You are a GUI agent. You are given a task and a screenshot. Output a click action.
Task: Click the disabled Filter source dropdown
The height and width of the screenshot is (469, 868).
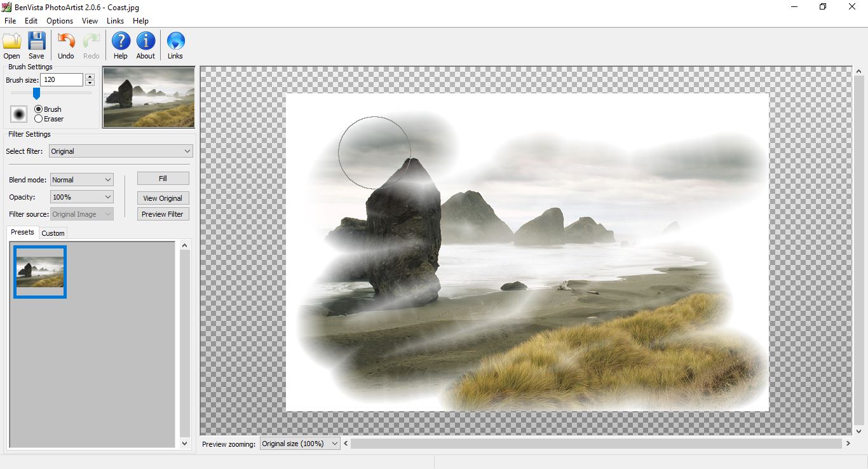pyautogui.click(x=82, y=214)
